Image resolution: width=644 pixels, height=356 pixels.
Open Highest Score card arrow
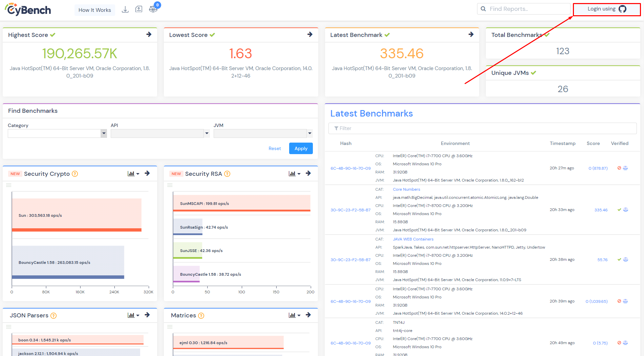(x=149, y=35)
